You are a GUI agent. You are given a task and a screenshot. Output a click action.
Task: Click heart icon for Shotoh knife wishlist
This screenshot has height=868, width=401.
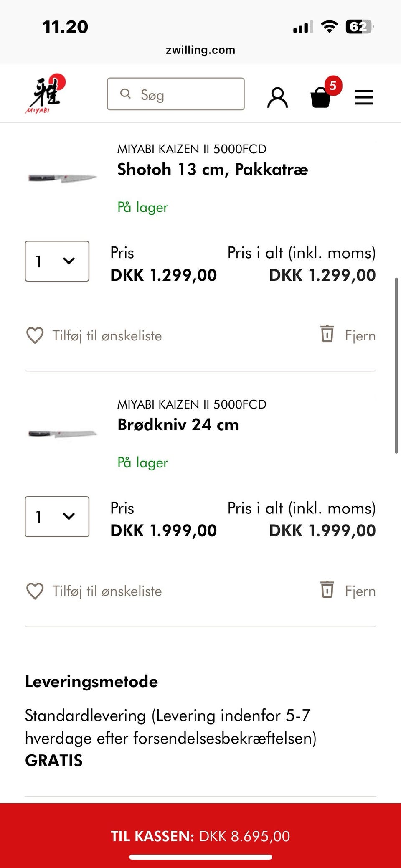pyautogui.click(x=35, y=335)
